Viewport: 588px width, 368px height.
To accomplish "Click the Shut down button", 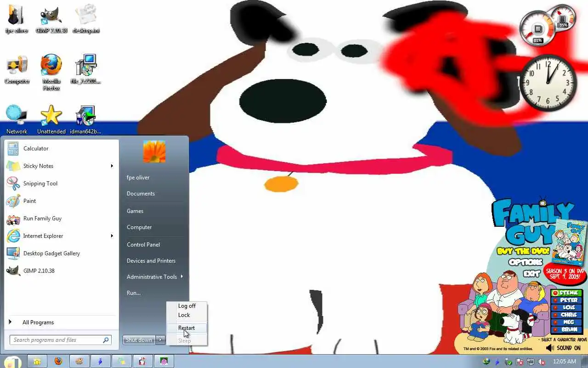I will pyautogui.click(x=139, y=340).
